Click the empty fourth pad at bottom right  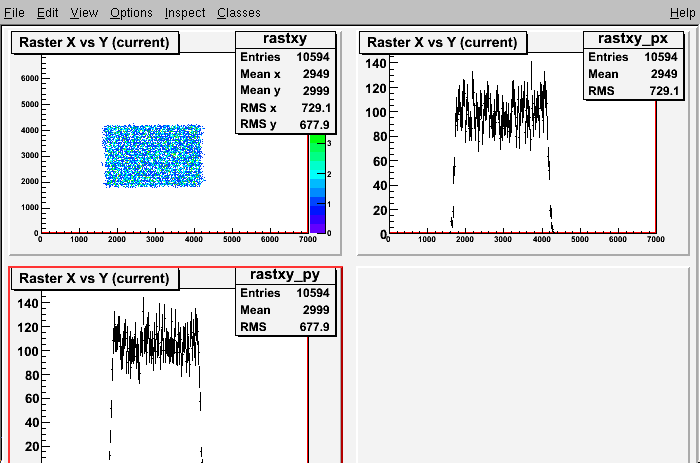pyautogui.click(x=523, y=364)
